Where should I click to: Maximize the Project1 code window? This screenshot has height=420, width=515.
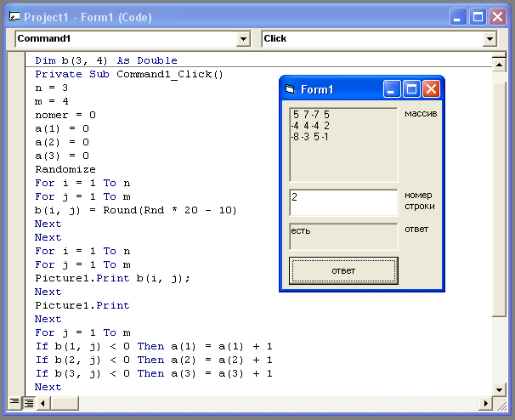tap(478, 16)
